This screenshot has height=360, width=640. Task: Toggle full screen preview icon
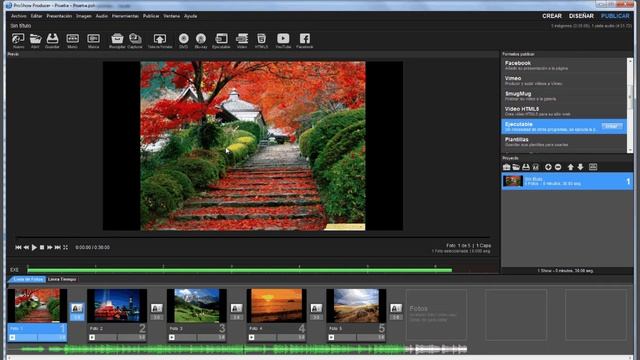[65, 247]
